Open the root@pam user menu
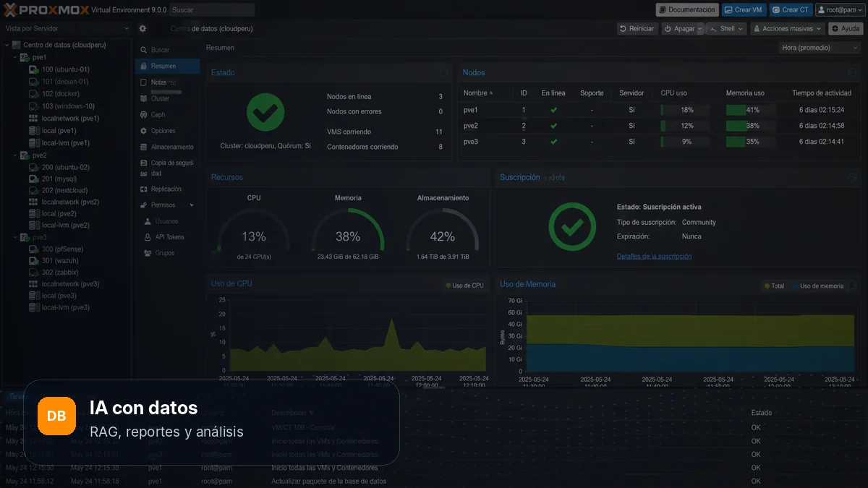868x488 pixels. tap(839, 9)
